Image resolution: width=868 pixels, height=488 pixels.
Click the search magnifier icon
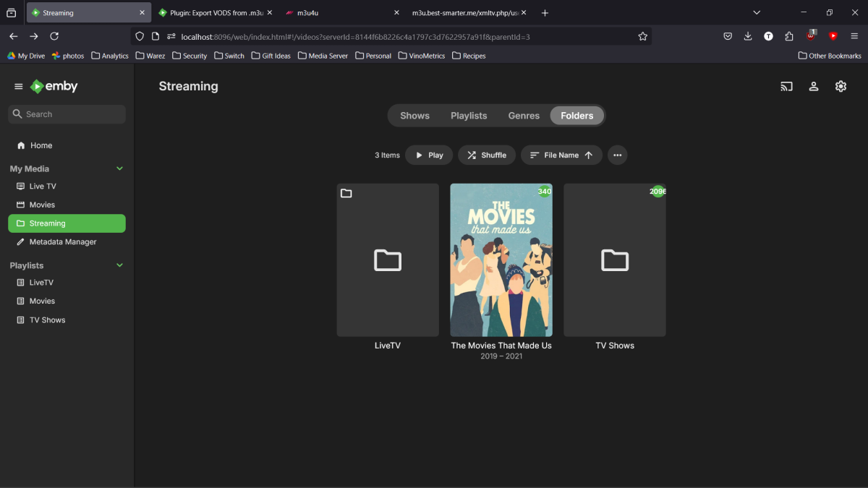[17, 114]
